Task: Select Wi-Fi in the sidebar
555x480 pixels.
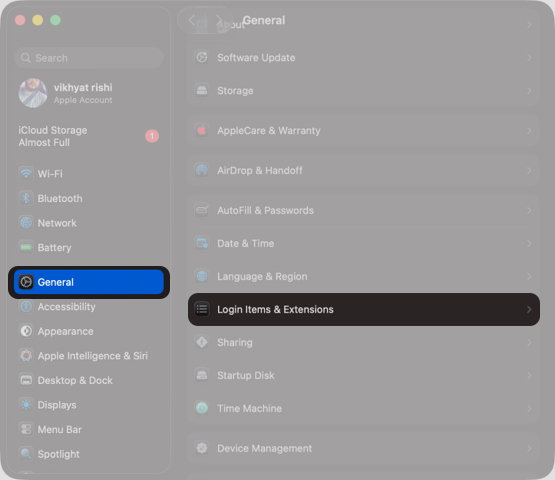Action: pyautogui.click(x=89, y=174)
